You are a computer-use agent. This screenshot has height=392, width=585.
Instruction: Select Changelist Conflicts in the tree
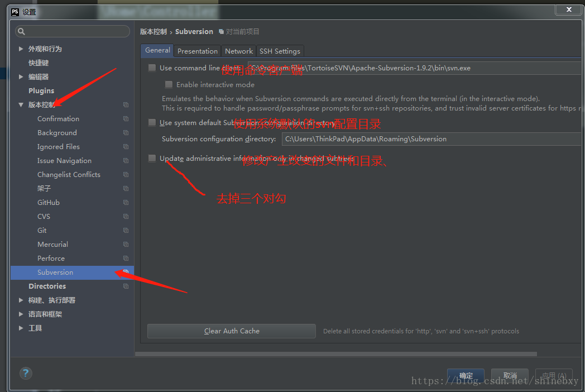(x=69, y=174)
